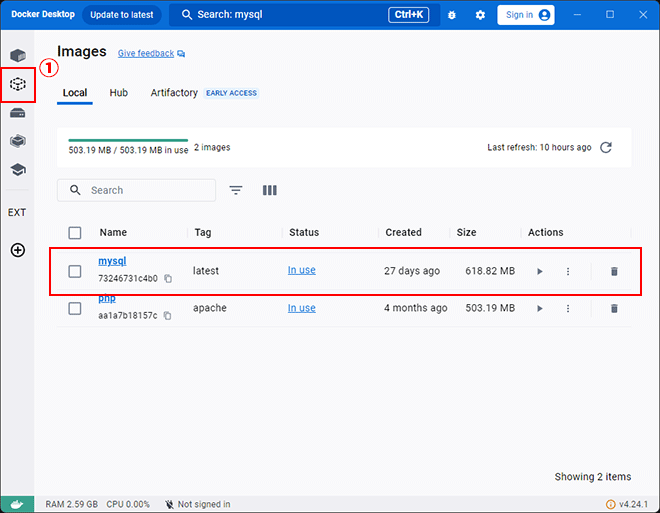This screenshot has width=660, height=513.
Task: Switch to the Artifactory tab
Action: pos(174,93)
